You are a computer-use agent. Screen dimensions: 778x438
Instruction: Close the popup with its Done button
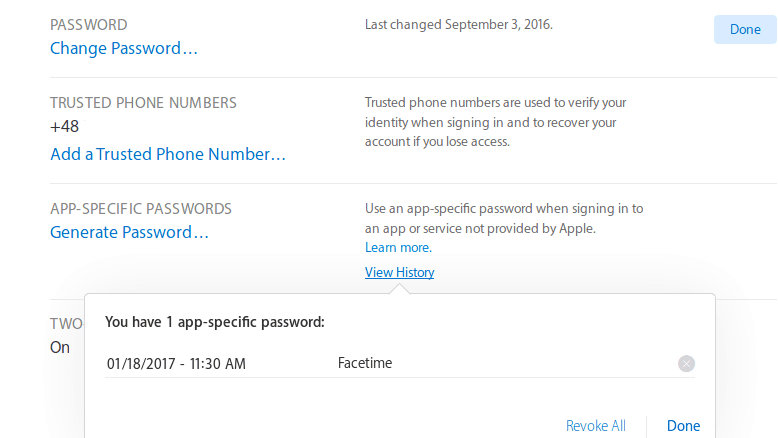point(683,426)
